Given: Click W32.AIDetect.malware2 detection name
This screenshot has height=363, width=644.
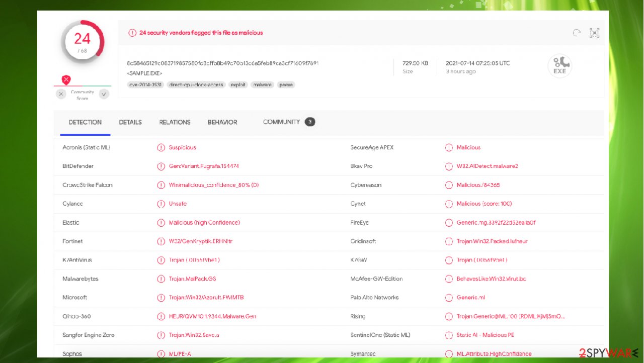Looking at the screenshot, I should click(487, 166).
